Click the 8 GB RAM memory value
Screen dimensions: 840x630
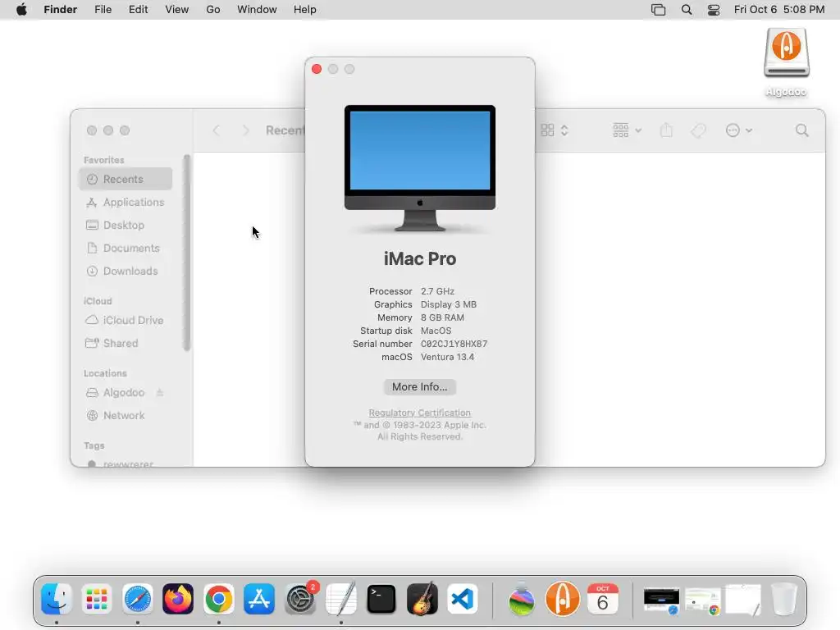click(442, 317)
